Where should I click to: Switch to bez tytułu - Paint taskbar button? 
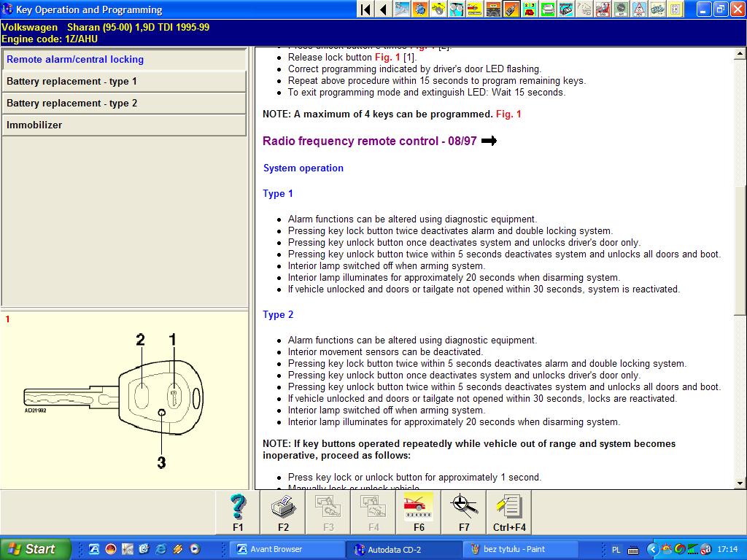[520, 549]
